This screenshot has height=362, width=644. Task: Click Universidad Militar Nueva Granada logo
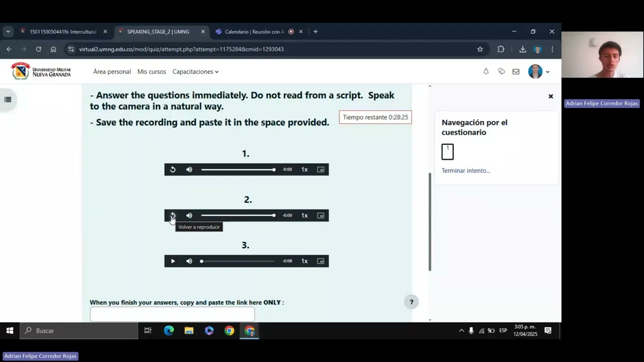[x=41, y=71]
